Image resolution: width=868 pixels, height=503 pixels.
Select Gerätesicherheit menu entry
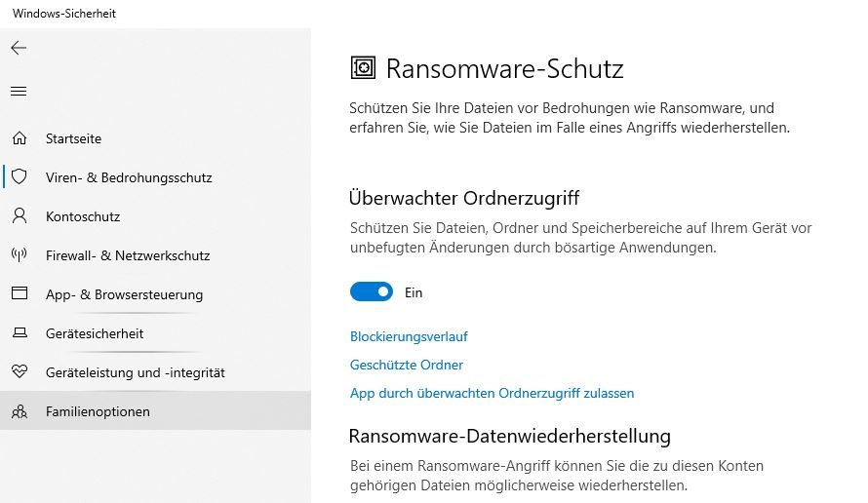click(95, 333)
